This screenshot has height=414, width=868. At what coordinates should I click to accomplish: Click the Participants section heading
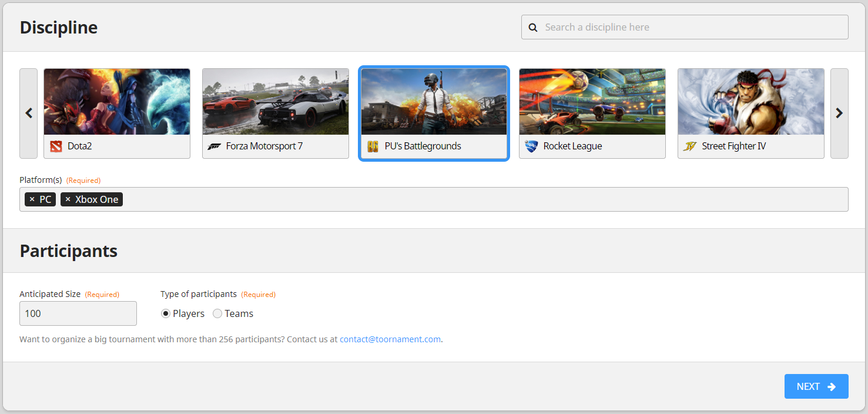[x=69, y=251]
